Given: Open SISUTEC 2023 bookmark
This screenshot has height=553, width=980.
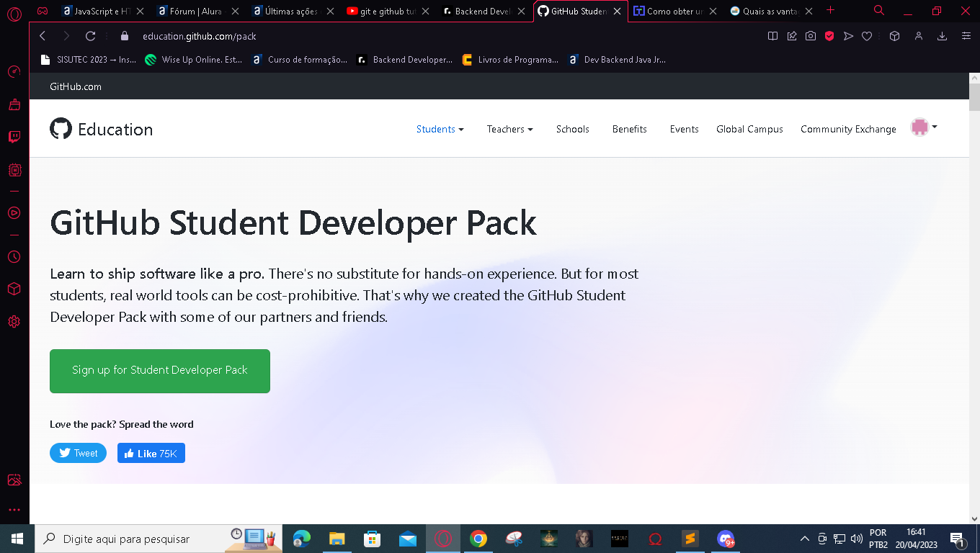Looking at the screenshot, I should [x=86, y=60].
